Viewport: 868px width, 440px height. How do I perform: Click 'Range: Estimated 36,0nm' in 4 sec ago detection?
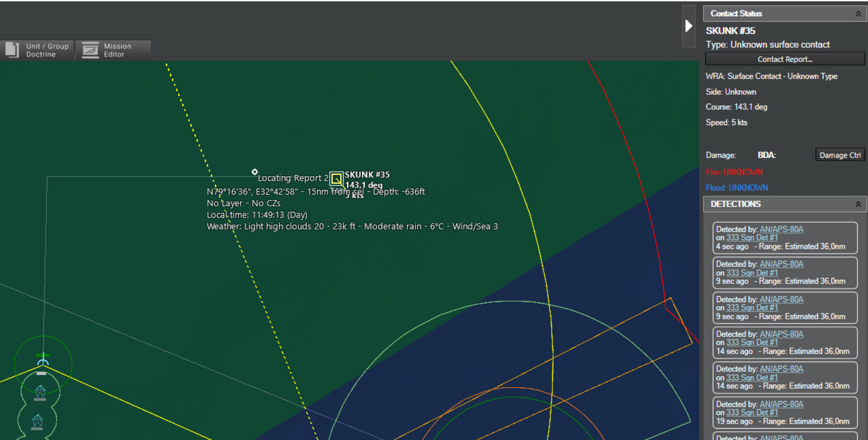coord(802,246)
